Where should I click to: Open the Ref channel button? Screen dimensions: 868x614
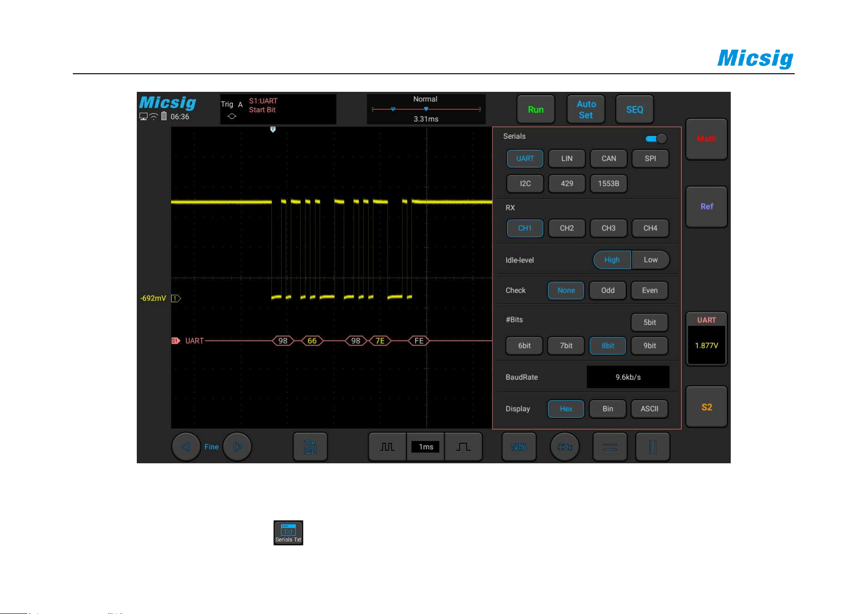point(706,206)
